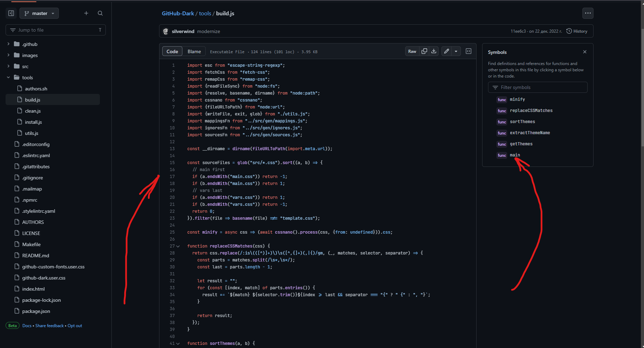Viewport: 644px width, 348px height.
Task: View the Raw file
Action: (412, 51)
